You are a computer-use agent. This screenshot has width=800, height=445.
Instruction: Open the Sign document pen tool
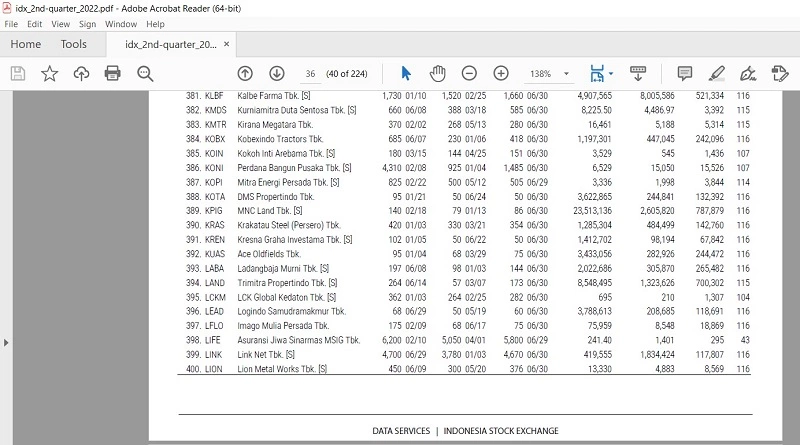[x=748, y=73]
